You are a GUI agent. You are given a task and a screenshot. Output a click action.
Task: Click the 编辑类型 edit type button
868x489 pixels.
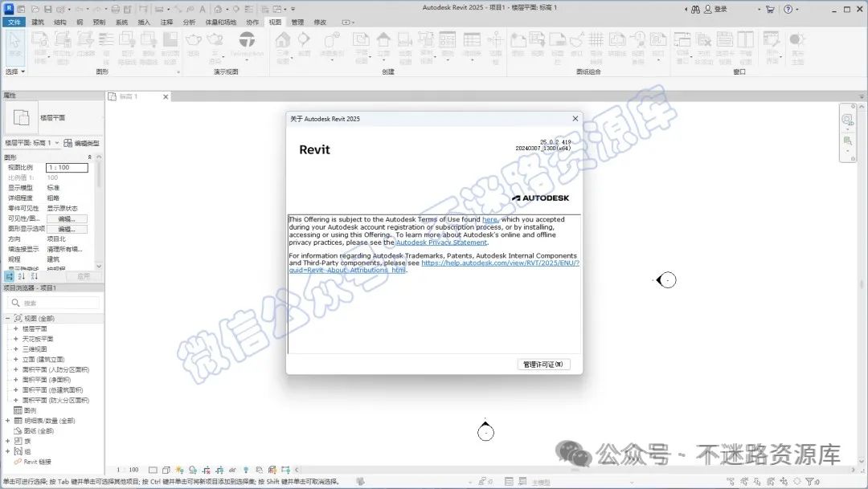click(x=82, y=143)
